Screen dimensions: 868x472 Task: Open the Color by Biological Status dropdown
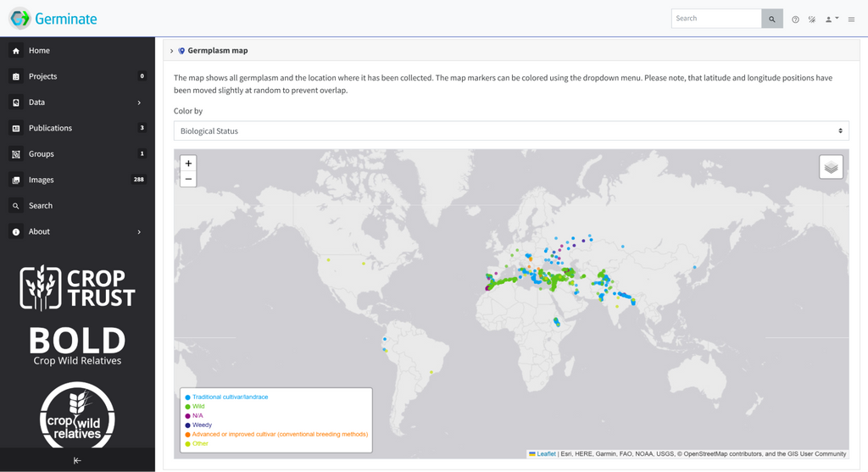pos(511,131)
